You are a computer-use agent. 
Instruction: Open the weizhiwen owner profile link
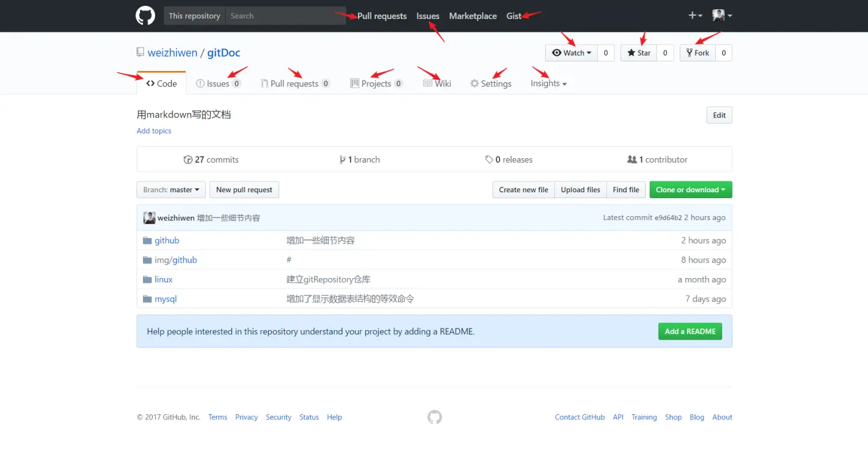pyautogui.click(x=172, y=53)
